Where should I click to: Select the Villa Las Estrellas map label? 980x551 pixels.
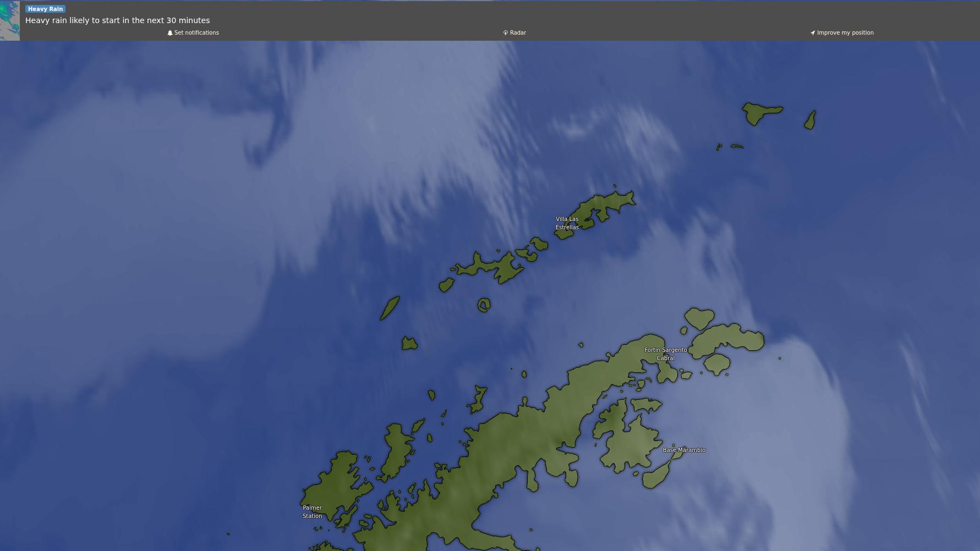point(567,223)
